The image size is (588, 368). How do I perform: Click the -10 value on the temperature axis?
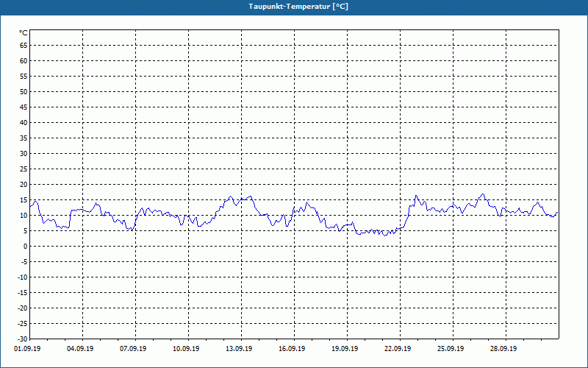23,277
